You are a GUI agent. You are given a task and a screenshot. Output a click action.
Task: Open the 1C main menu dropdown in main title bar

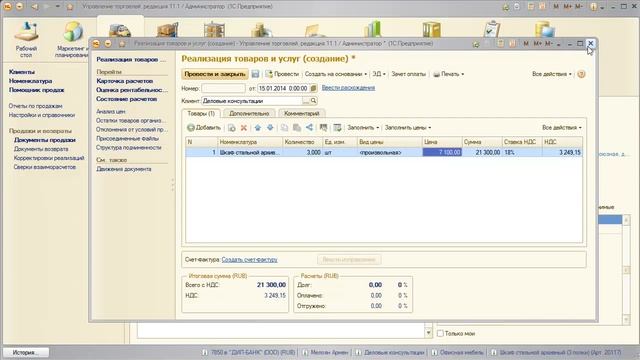19,7
